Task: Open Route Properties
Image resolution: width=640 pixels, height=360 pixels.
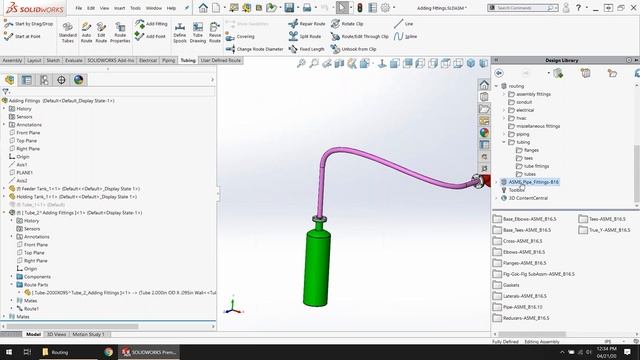Action: tap(120, 32)
